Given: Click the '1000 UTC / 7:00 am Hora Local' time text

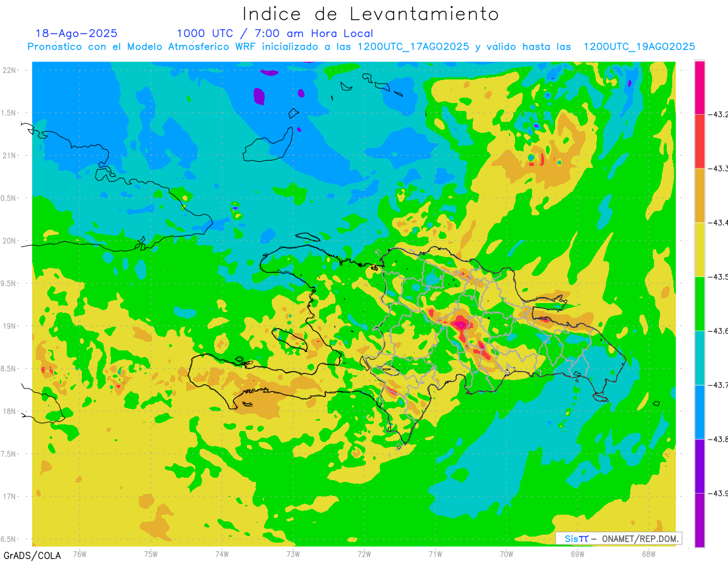Looking at the screenshot, I should [x=275, y=33].
